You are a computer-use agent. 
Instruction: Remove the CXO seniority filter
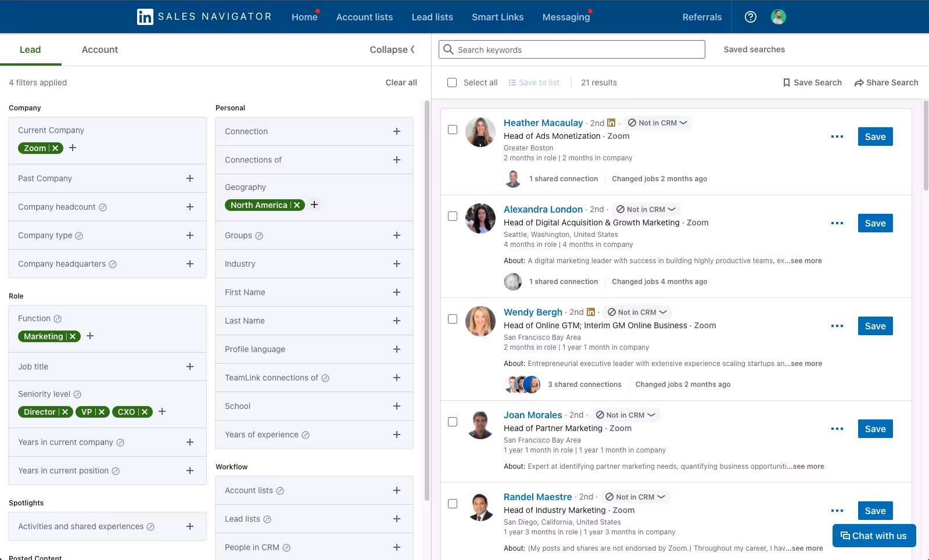[x=145, y=412]
